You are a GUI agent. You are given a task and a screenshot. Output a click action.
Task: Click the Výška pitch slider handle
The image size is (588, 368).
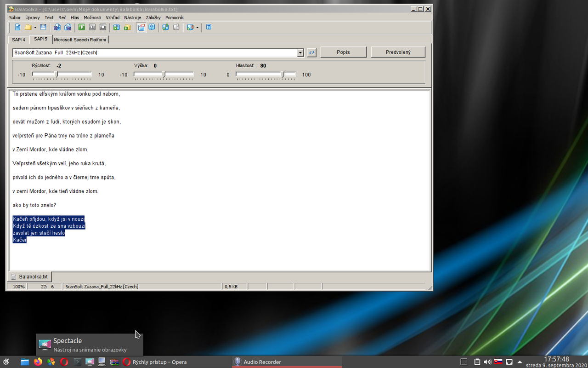[x=164, y=74]
